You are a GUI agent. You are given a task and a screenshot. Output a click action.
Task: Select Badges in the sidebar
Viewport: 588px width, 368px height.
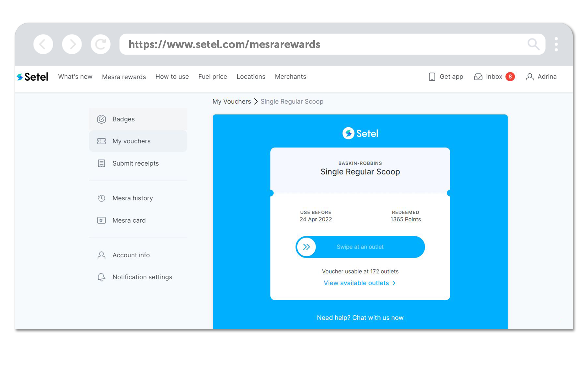(123, 119)
